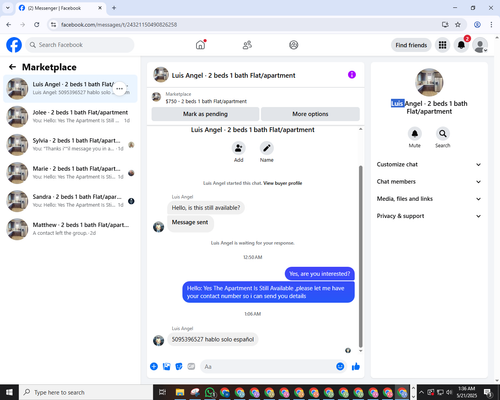Click the "Yes, are you interested?" message bubble
500x400 pixels.
coord(320,274)
